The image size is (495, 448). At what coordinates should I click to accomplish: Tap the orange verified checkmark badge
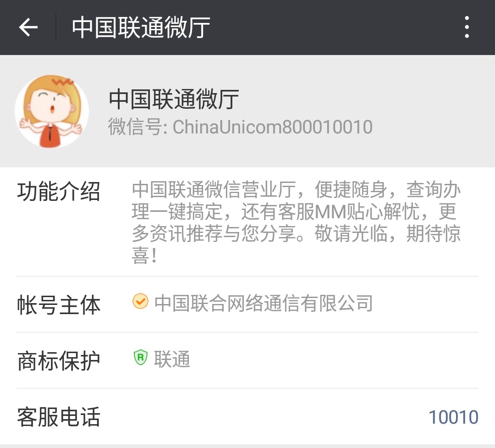(140, 301)
